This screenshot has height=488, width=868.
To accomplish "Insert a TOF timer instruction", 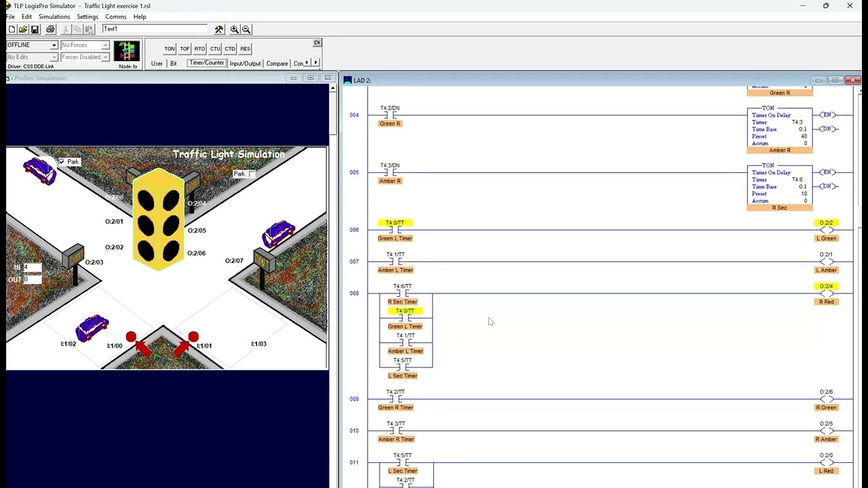I will click(184, 49).
